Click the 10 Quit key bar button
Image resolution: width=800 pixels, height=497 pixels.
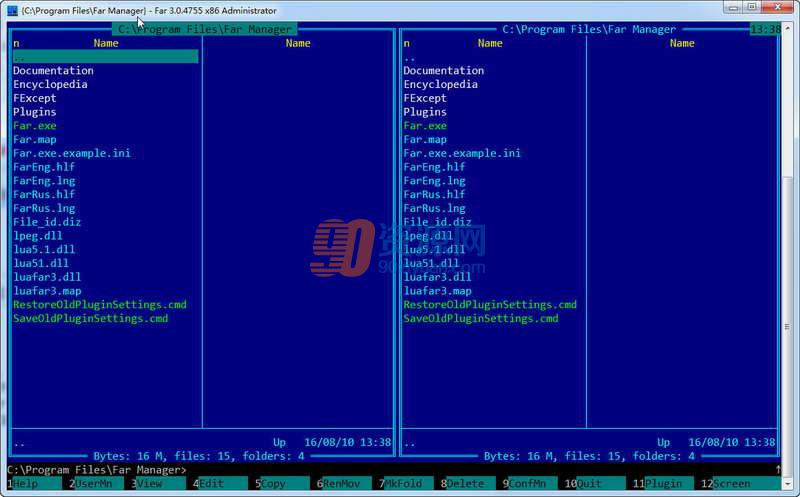[x=595, y=483]
